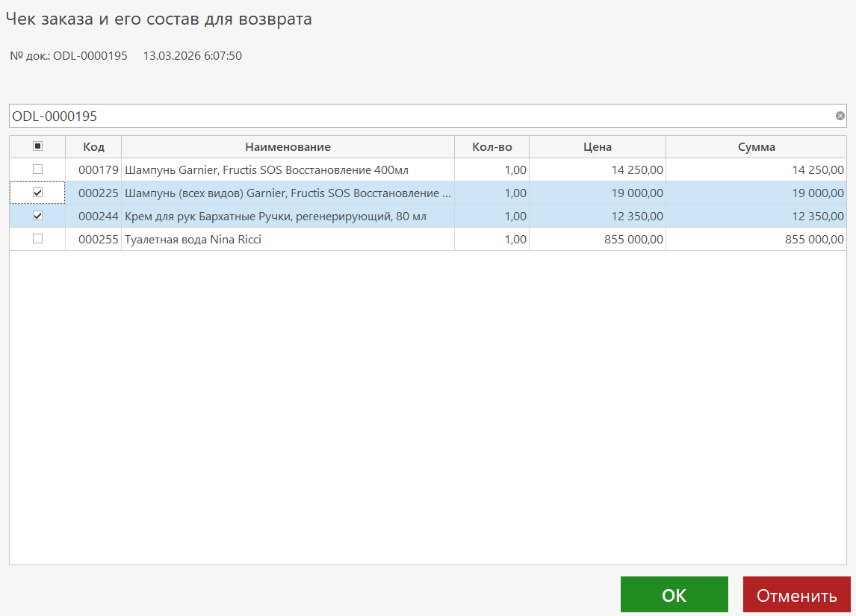The image size is (856, 616).
Task: Click the Сумма column header
Action: [756, 147]
